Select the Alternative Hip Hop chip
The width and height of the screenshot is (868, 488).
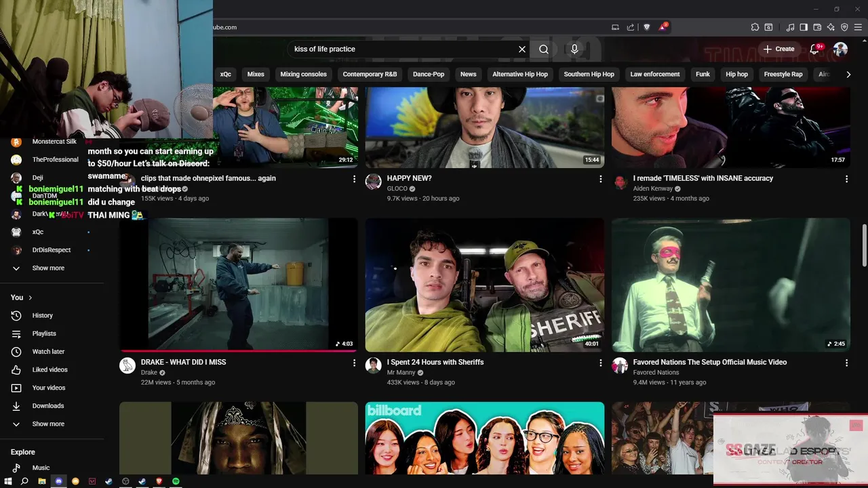(x=520, y=75)
